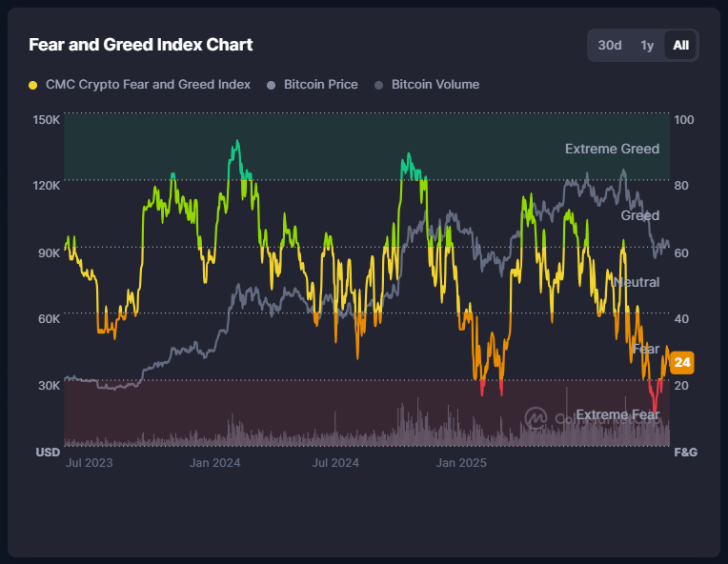
Task: Click the 150K price axis label
Action: pyautogui.click(x=47, y=120)
